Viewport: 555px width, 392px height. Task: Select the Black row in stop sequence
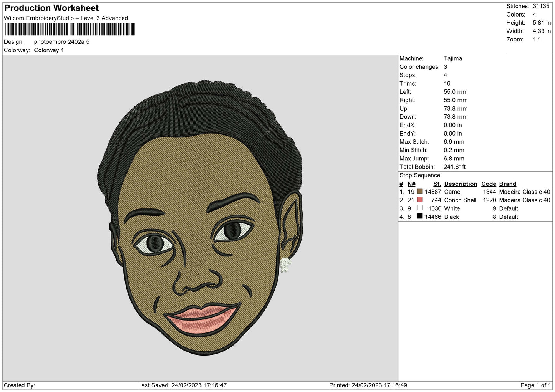point(475,217)
